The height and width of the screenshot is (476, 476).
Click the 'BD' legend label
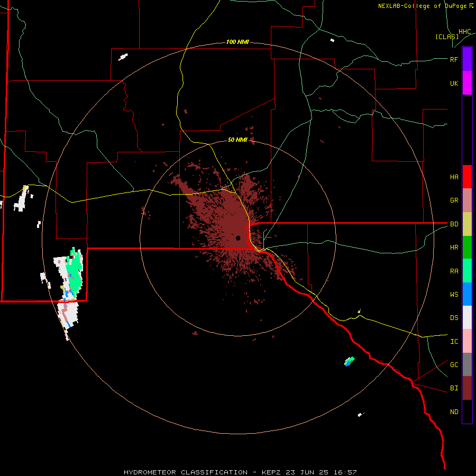click(x=454, y=224)
